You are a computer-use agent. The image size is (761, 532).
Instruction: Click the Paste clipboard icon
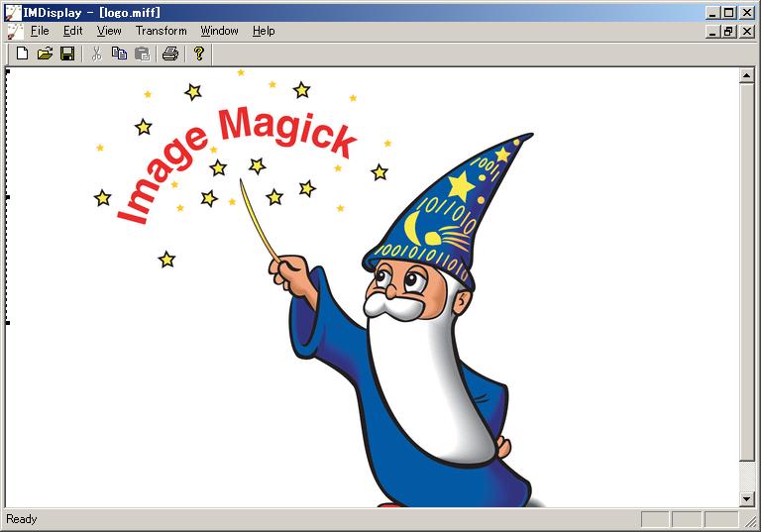tap(142, 53)
